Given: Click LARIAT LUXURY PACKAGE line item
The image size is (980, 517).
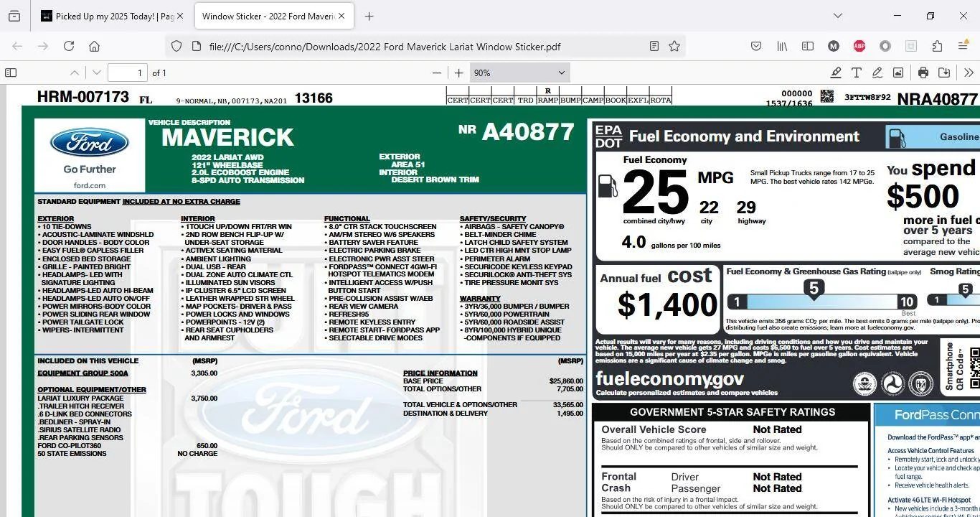Looking at the screenshot, I should (x=80, y=399).
